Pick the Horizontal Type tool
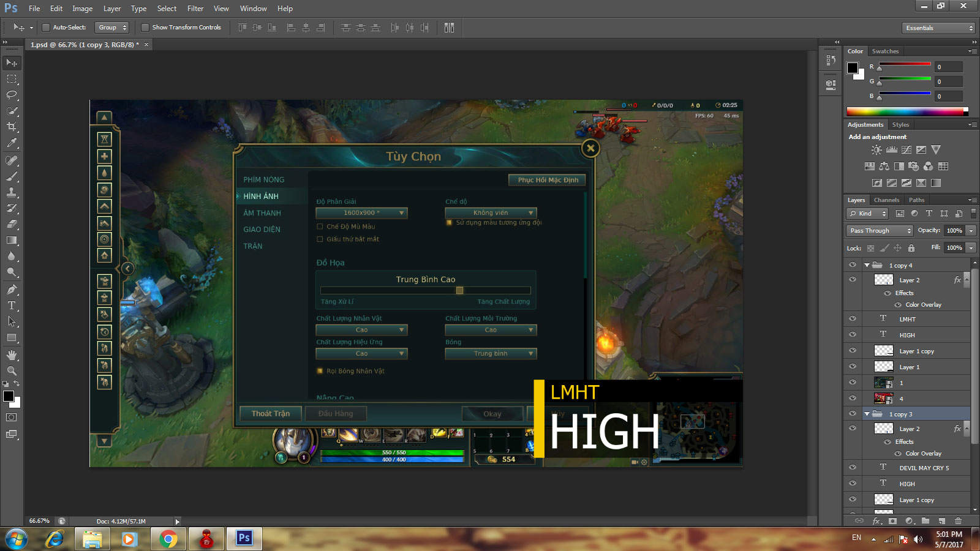The width and height of the screenshot is (980, 551). pos(12,305)
